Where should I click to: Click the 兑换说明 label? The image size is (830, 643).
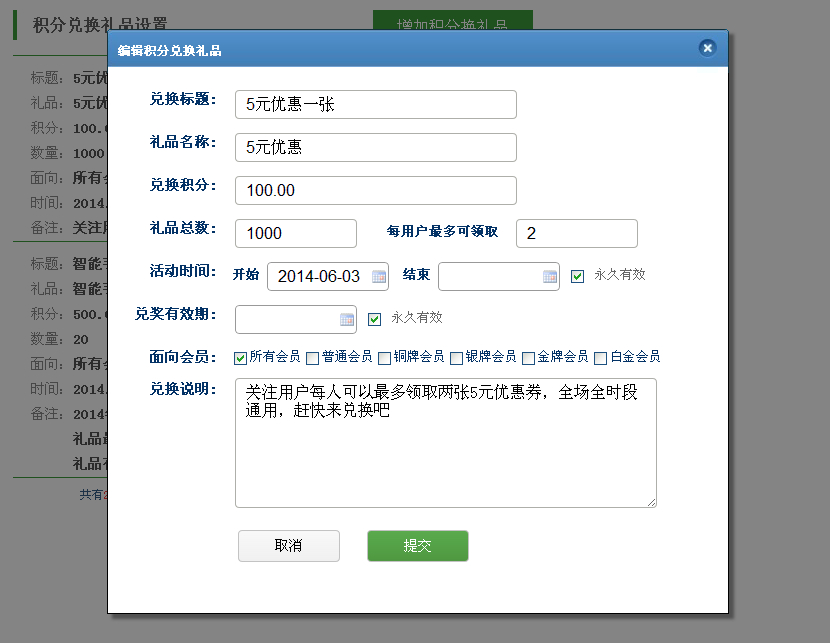tap(183, 389)
